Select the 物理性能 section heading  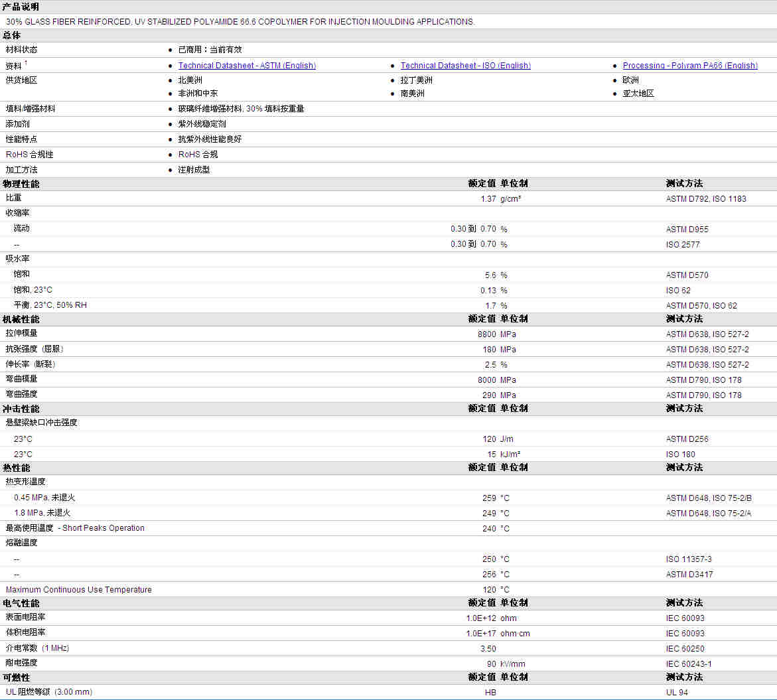pyautogui.click(x=21, y=184)
